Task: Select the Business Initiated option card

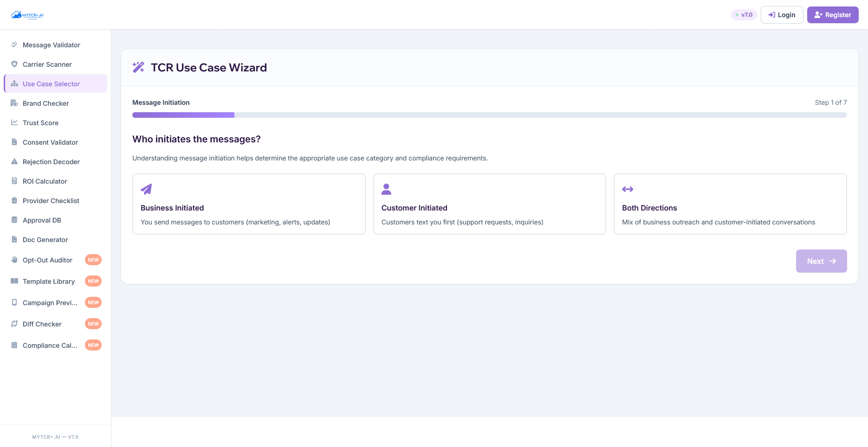Action: coord(249,204)
